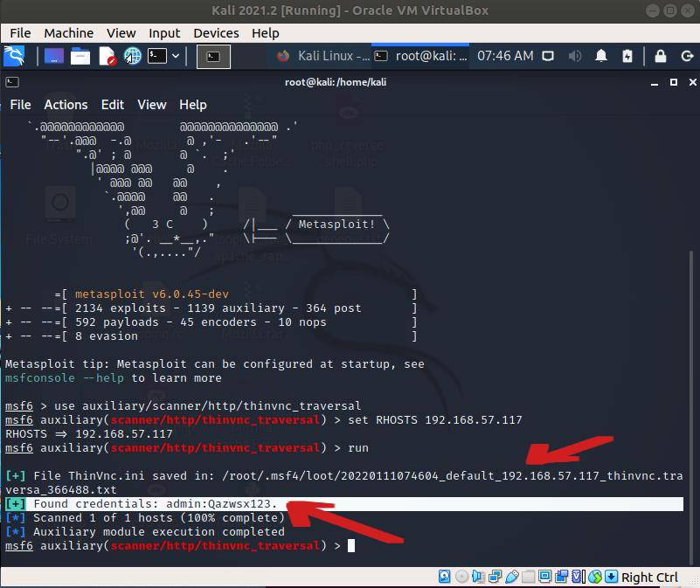Switch to the root@kali terminal taskbar entry
The width and height of the screenshot is (700, 588).
tap(420, 56)
